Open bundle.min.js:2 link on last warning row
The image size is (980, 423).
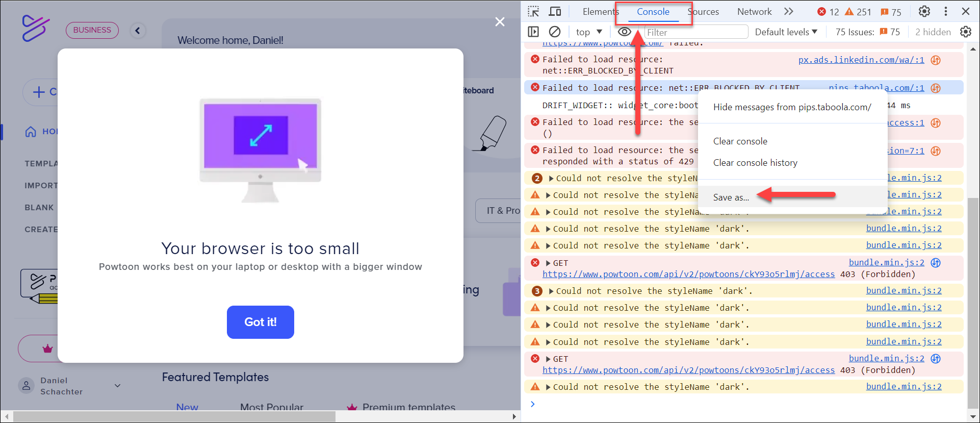pos(904,387)
